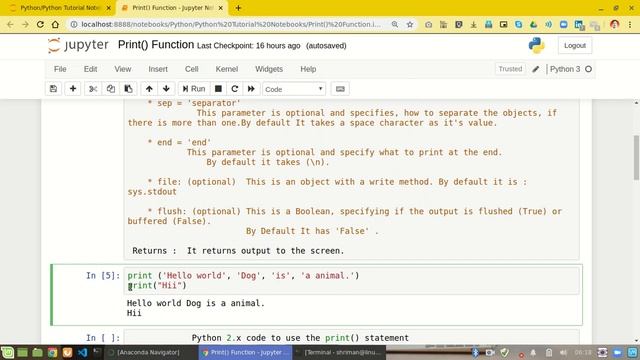Click the zoom magnifier in address bar

(x=395, y=24)
